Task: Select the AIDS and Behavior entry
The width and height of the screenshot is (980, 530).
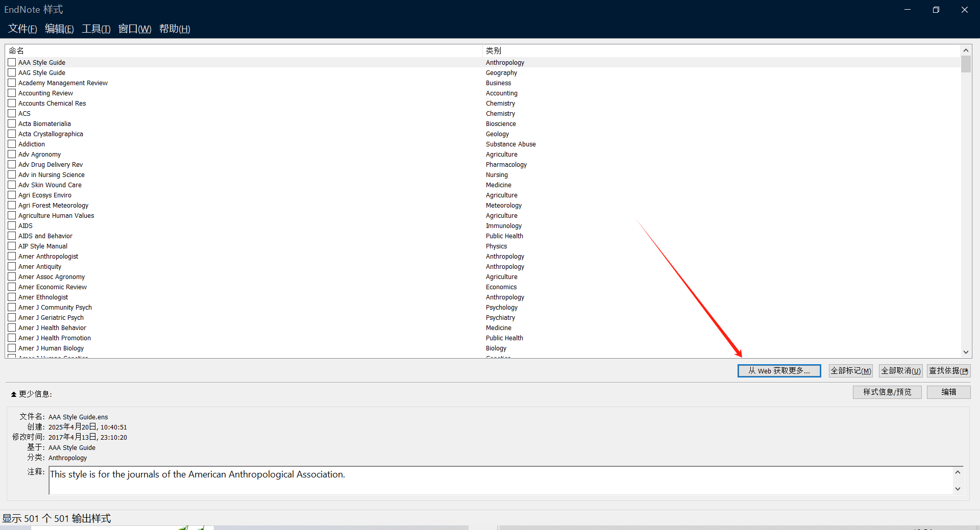Action: pos(45,236)
